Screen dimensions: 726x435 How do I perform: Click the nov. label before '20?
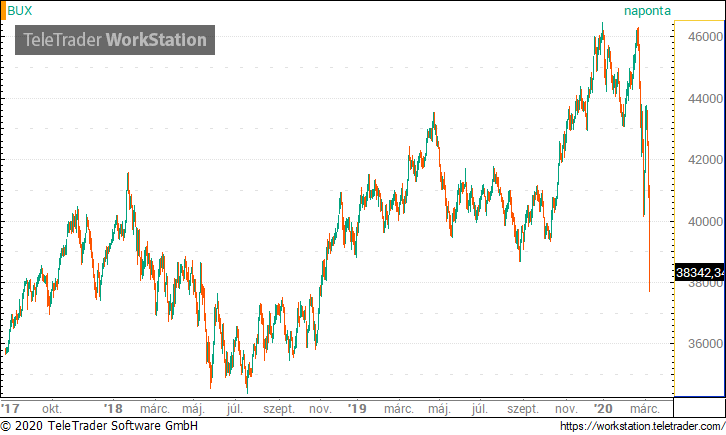[x=566, y=409]
